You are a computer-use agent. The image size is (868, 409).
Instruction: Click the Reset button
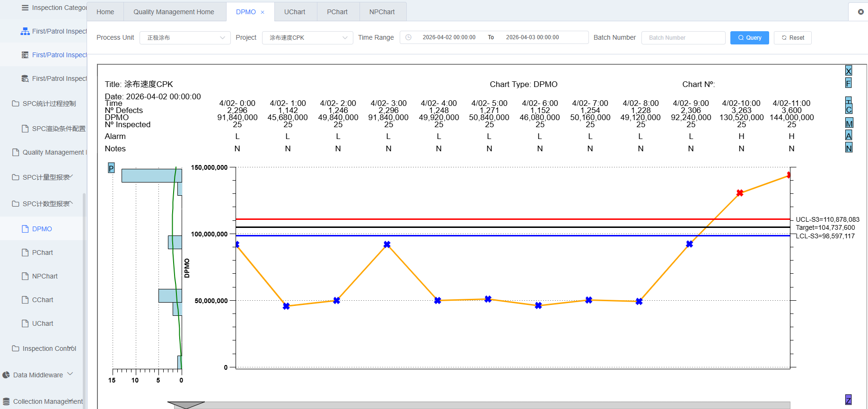pos(793,38)
